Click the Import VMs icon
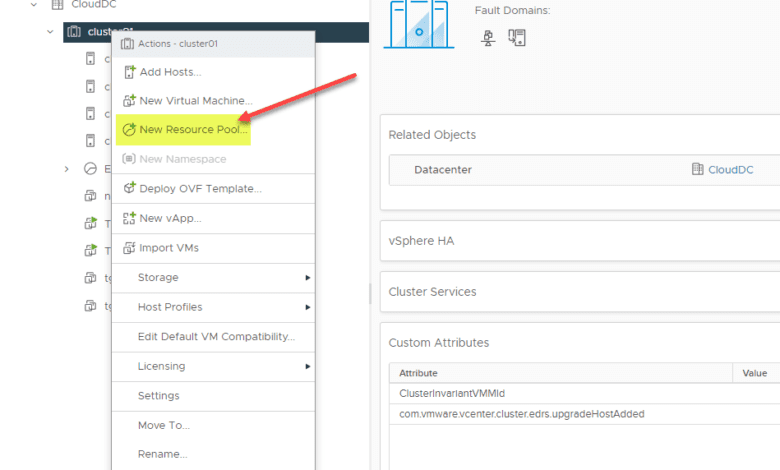The image size is (780, 470). 129,247
